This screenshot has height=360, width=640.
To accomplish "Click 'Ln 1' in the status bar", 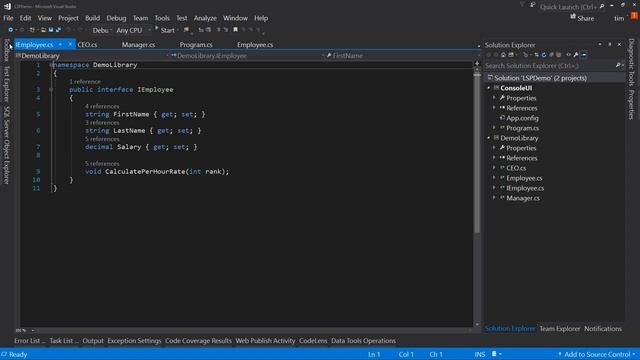I will click(x=374, y=354).
